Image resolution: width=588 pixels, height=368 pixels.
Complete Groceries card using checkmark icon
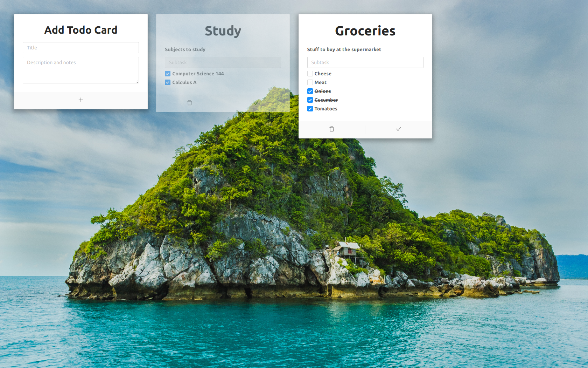pyautogui.click(x=398, y=129)
